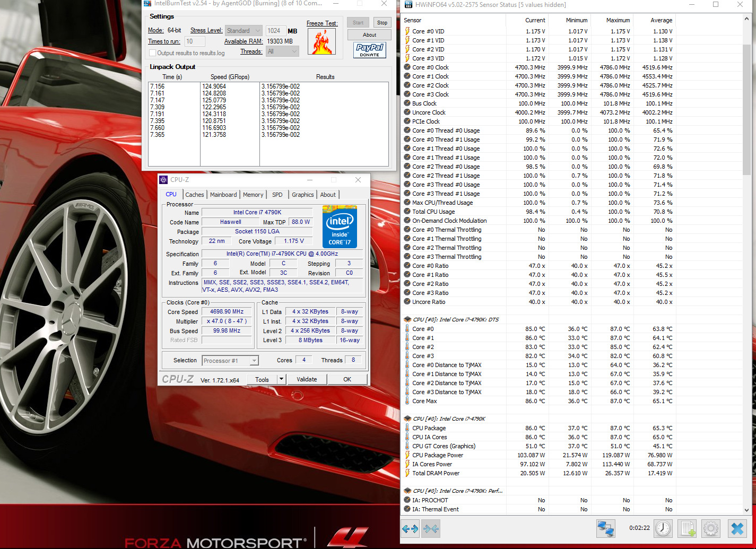Open the Stress Level Standard dropdown
756x549 pixels.
[x=244, y=31]
